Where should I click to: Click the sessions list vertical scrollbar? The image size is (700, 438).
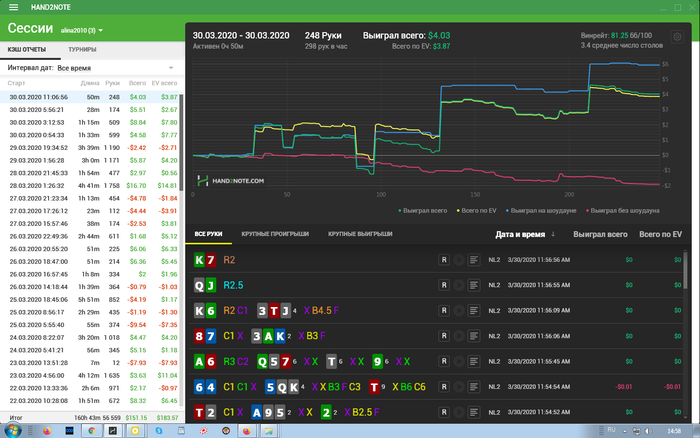[x=181, y=143]
